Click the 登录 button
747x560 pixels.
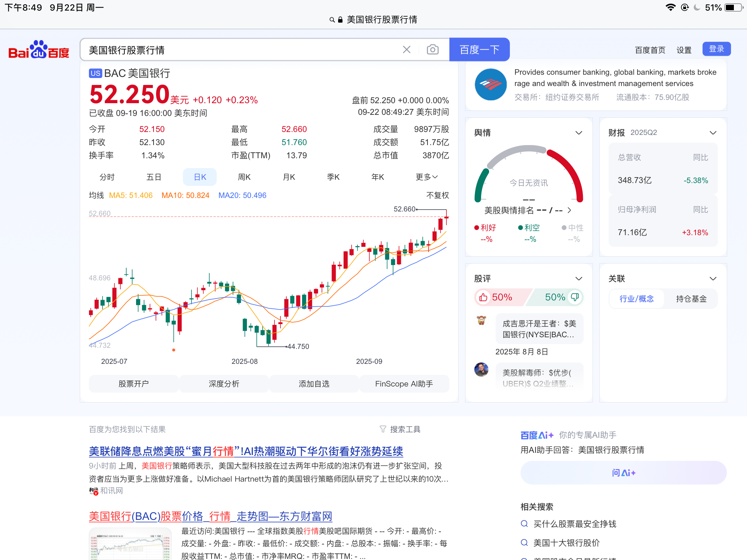pyautogui.click(x=716, y=49)
